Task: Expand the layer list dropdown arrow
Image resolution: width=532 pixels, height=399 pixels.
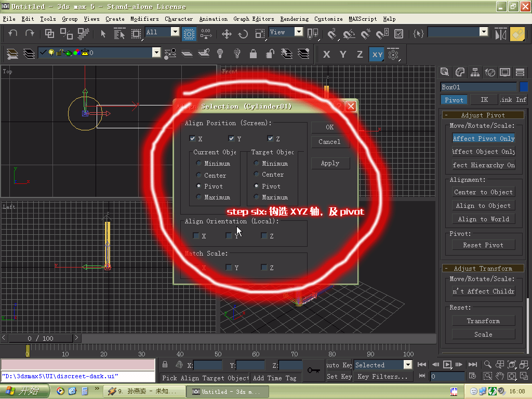Action: pos(156,52)
